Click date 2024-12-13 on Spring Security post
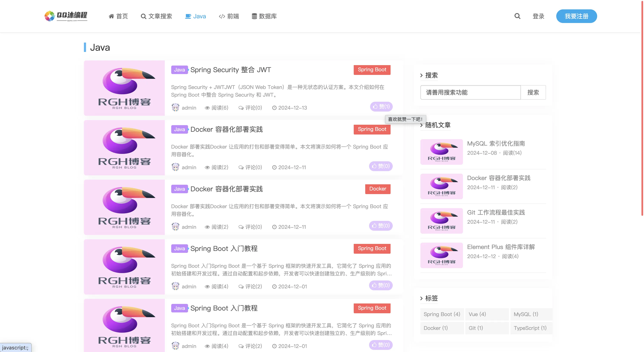The height and width of the screenshot is (352, 644). click(x=289, y=108)
